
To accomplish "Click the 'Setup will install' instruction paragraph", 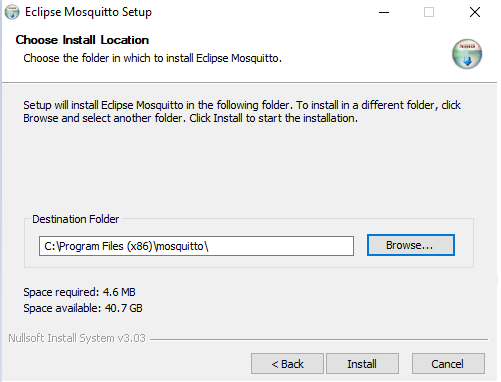I will pyautogui.click(x=242, y=111).
